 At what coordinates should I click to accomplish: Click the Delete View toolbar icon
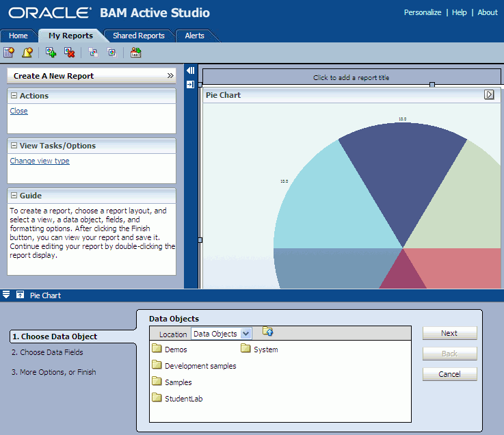pyautogui.click(x=69, y=52)
